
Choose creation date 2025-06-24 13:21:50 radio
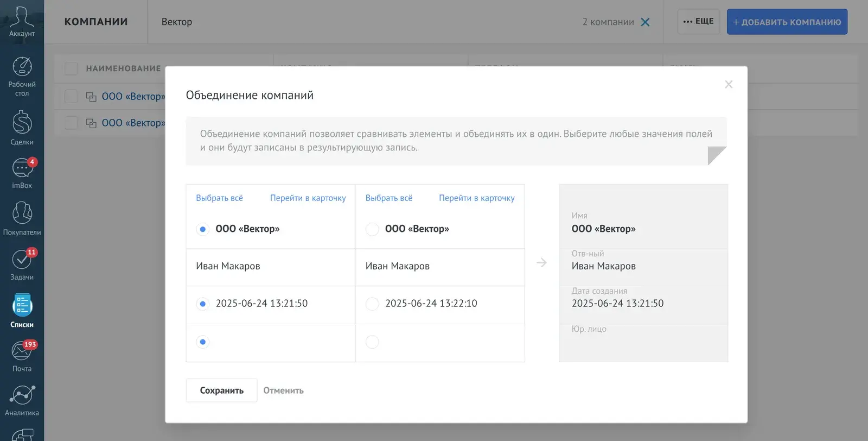202,304
